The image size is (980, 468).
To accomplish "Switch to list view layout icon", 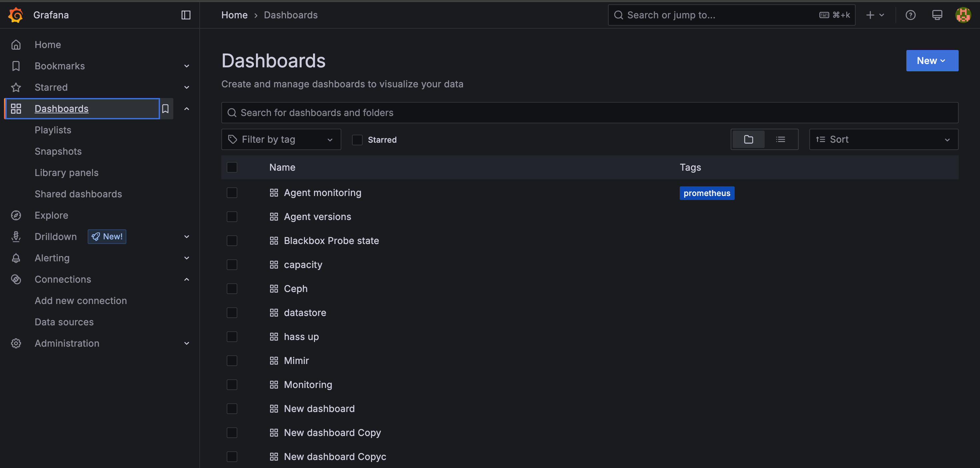I will coord(781,139).
